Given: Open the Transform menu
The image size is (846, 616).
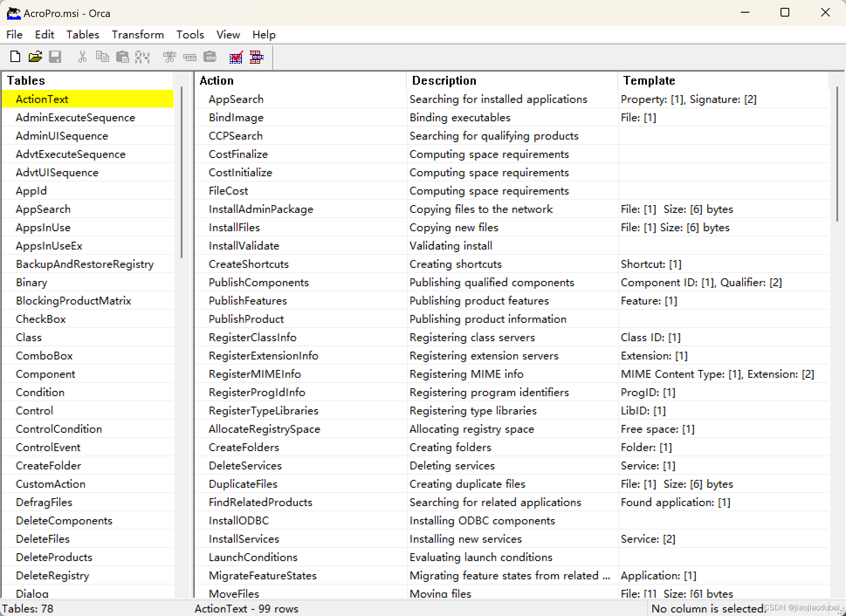Looking at the screenshot, I should pos(138,34).
